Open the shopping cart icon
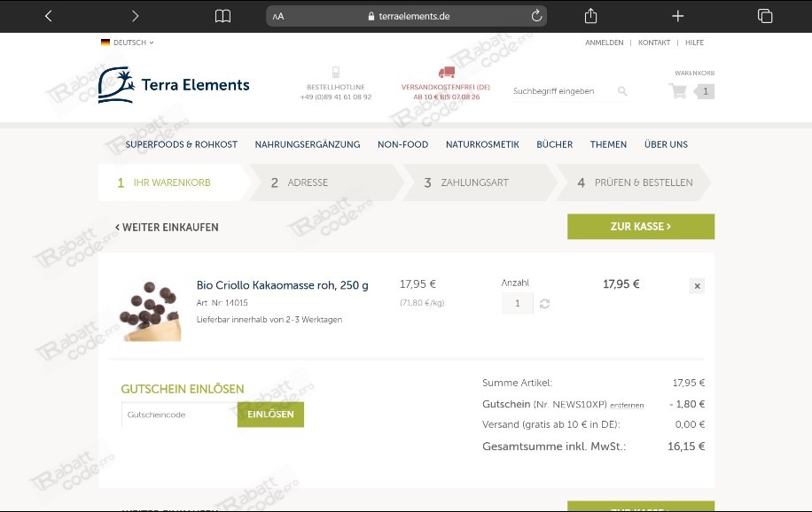 (x=677, y=91)
